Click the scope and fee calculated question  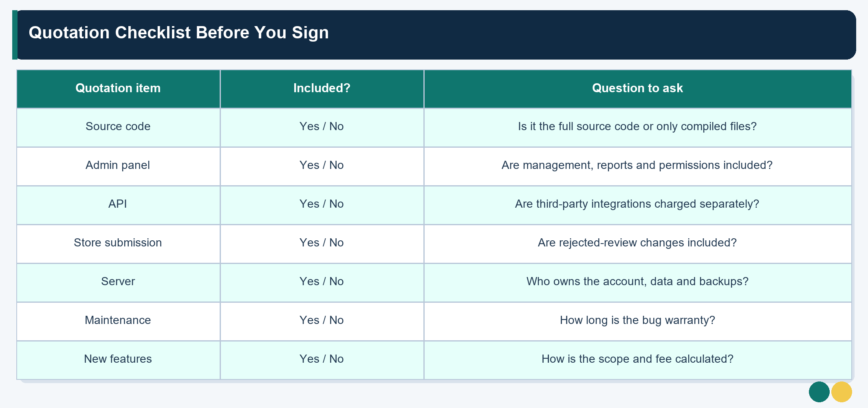point(637,359)
